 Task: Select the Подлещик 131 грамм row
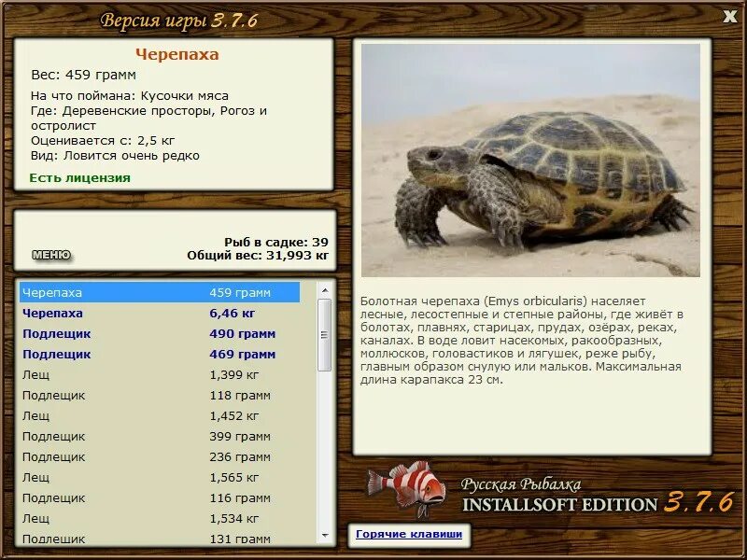(x=160, y=539)
